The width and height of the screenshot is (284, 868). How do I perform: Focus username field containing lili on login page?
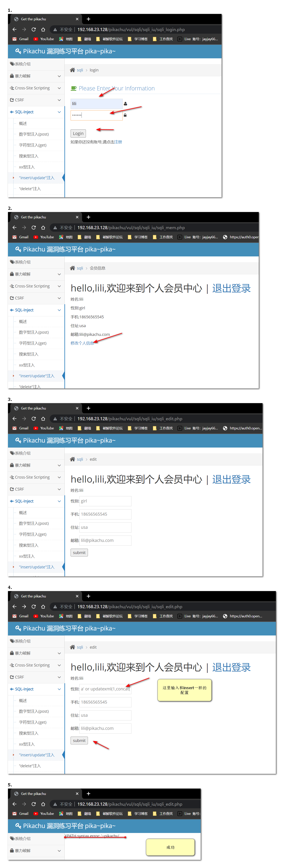point(96,104)
